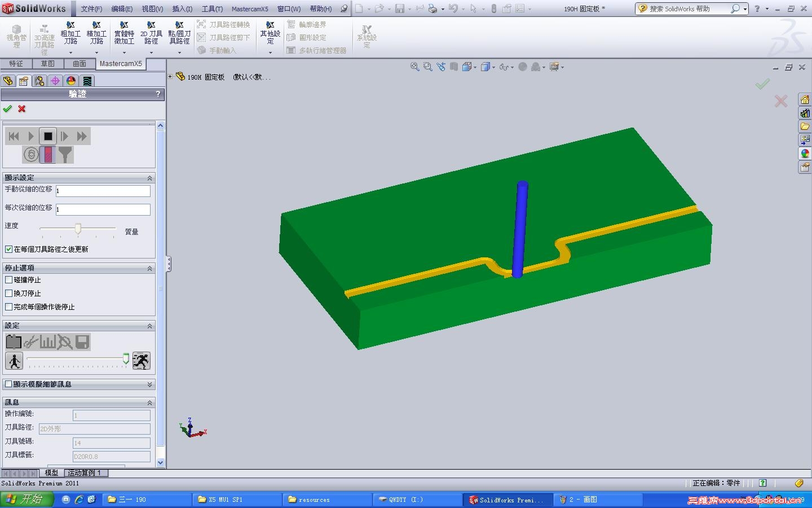The image size is (812, 508).
Task: Switch to the 模型 tab
Action: pyautogui.click(x=51, y=473)
